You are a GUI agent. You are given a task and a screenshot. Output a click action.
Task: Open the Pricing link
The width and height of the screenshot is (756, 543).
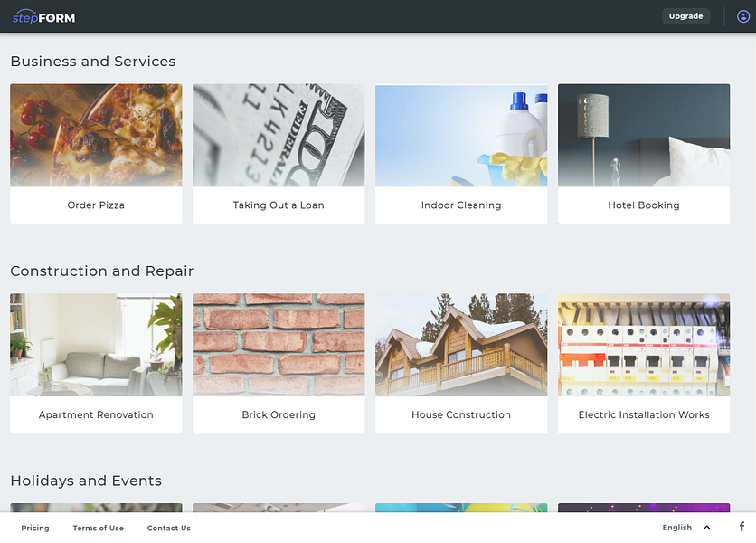35,528
